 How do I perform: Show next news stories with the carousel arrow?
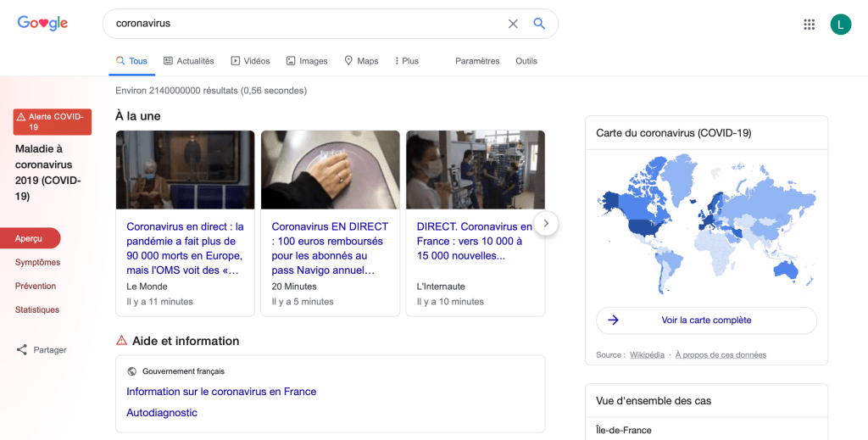click(x=546, y=223)
